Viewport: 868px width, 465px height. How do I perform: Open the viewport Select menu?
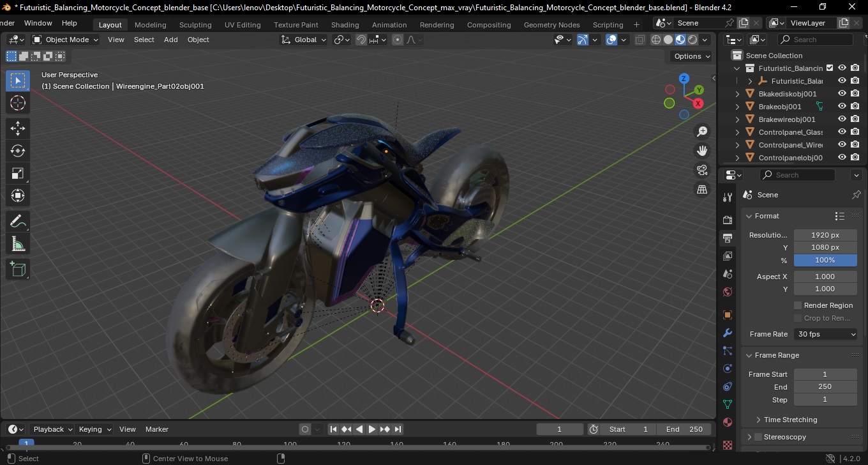pyautogui.click(x=144, y=40)
